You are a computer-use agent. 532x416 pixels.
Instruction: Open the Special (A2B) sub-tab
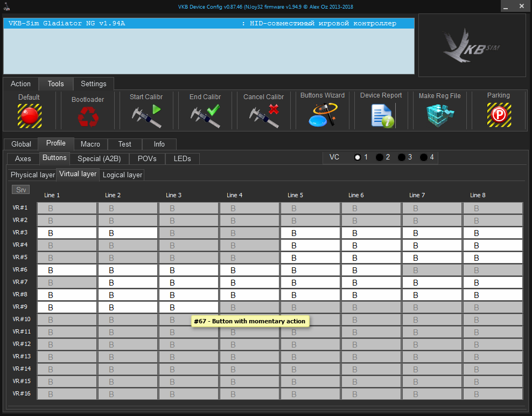(x=99, y=158)
